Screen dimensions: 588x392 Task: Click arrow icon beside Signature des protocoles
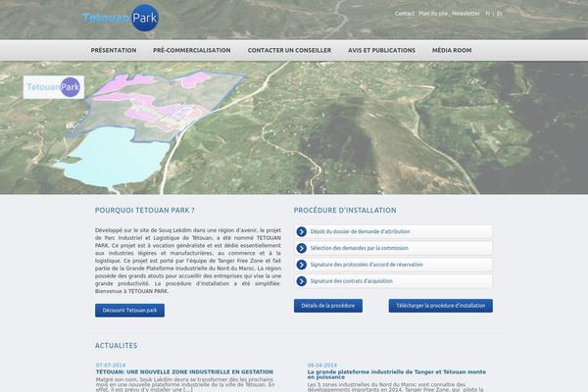point(302,265)
